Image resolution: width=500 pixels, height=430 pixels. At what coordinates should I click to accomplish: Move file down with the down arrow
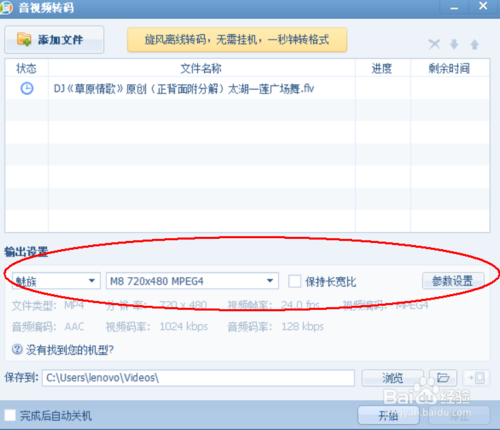[454, 44]
